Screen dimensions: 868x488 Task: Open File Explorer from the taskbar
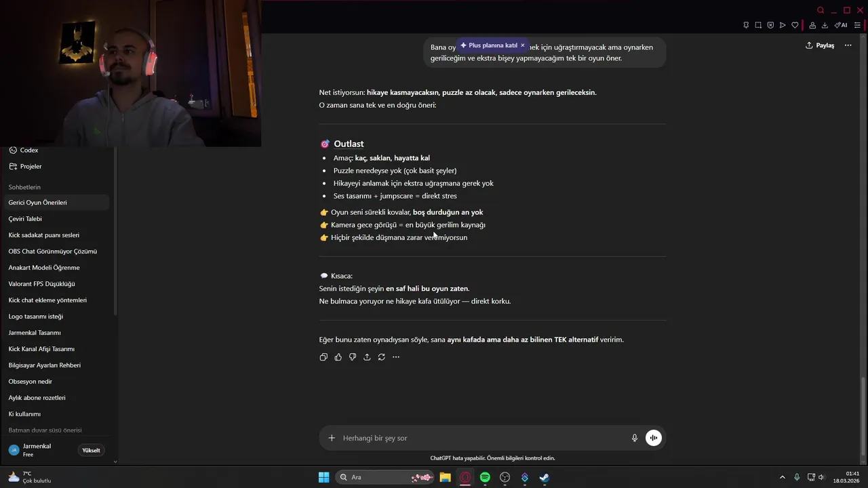click(x=445, y=477)
